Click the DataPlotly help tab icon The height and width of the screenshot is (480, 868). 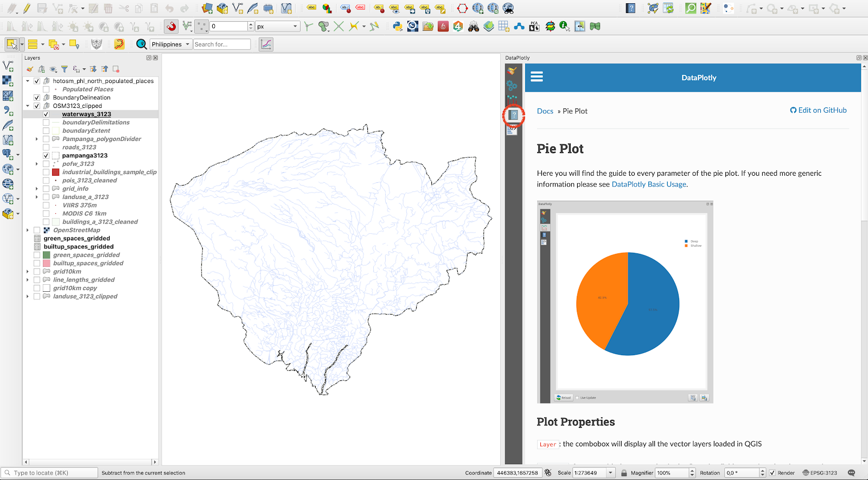513,115
